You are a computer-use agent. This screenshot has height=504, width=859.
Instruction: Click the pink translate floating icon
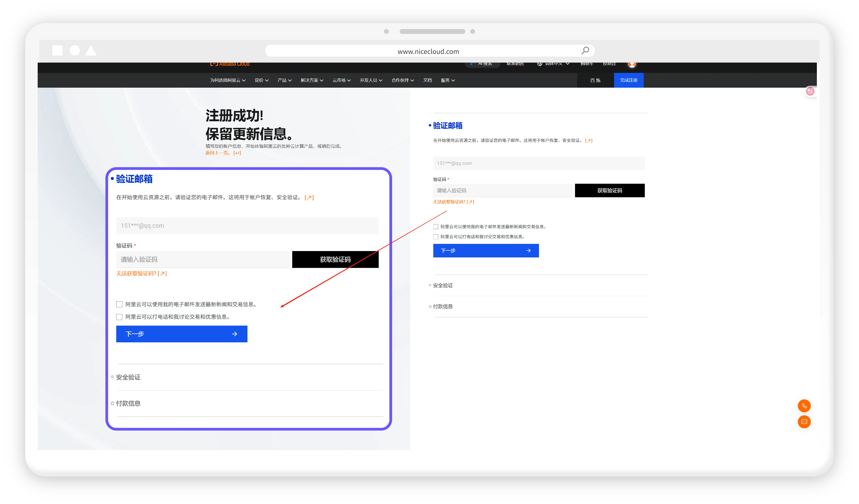tap(810, 91)
